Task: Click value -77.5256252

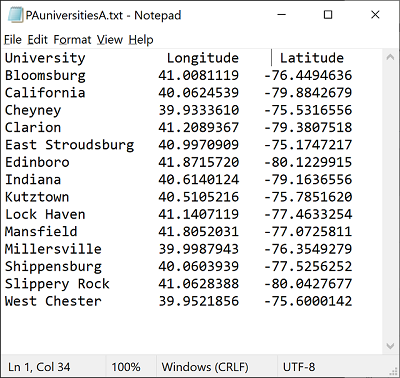Action: (308, 266)
